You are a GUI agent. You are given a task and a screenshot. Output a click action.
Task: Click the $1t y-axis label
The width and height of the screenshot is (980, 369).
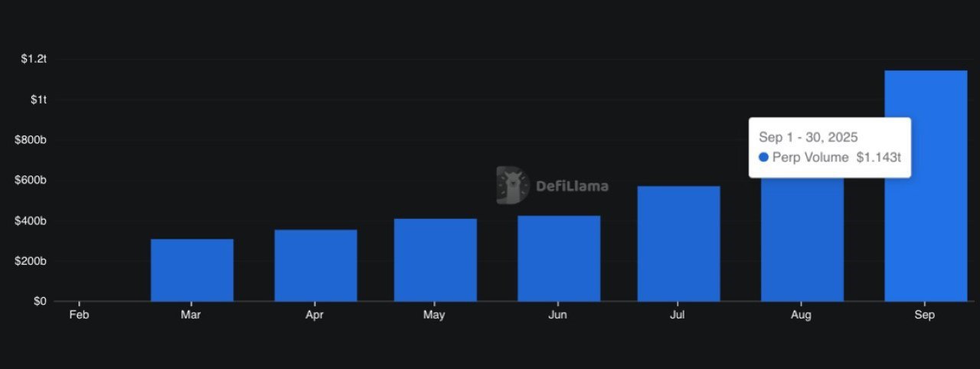[x=38, y=100]
